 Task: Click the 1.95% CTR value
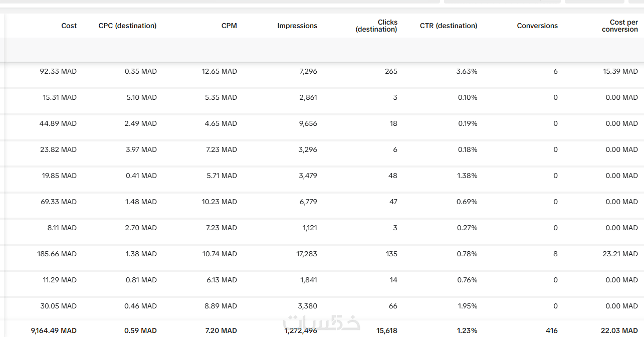[468, 306]
